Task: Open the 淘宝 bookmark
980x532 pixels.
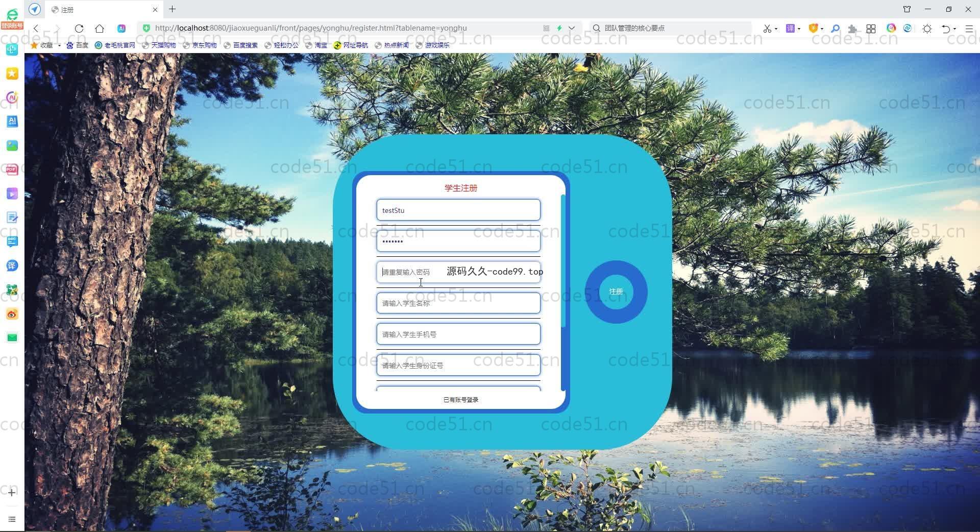Action: [316, 45]
